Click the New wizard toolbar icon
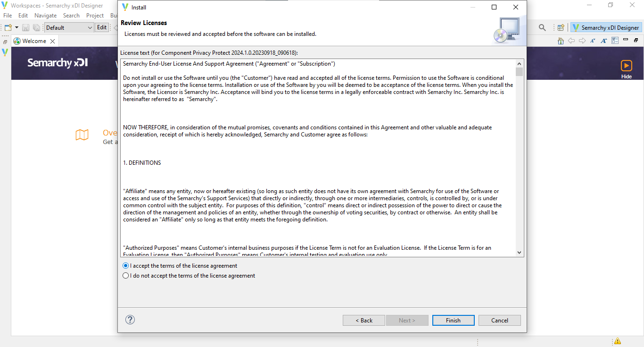644x347 pixels. pyautogui.click(x=8, y=28)
